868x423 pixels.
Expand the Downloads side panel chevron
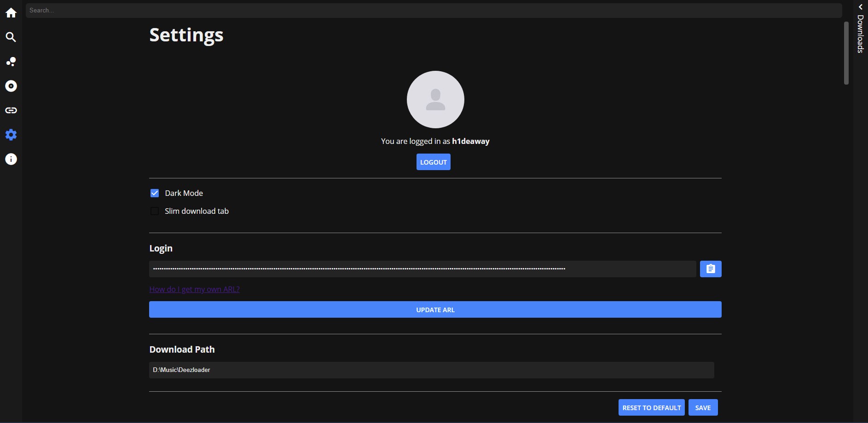click(x=860, y=7)
